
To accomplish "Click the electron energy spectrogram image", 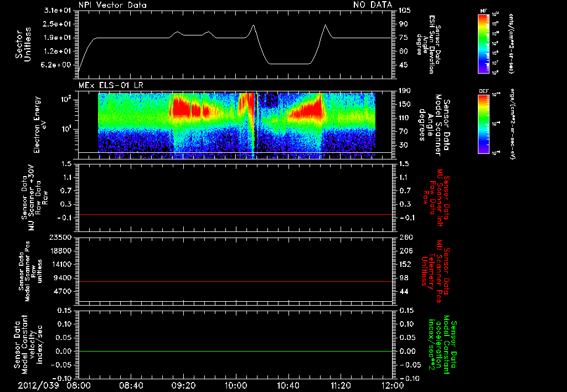I will [236, 126].
